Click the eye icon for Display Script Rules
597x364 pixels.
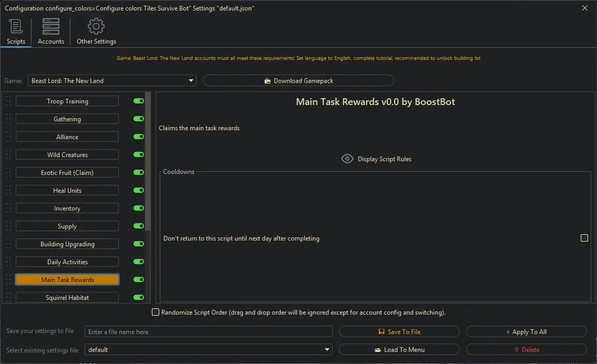(x=347, y=158)
